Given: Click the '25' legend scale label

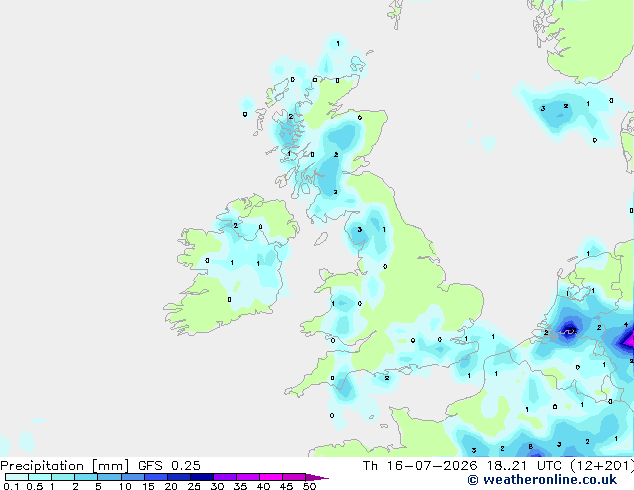Looking at the screenshot, I should (x=194, y=486).
